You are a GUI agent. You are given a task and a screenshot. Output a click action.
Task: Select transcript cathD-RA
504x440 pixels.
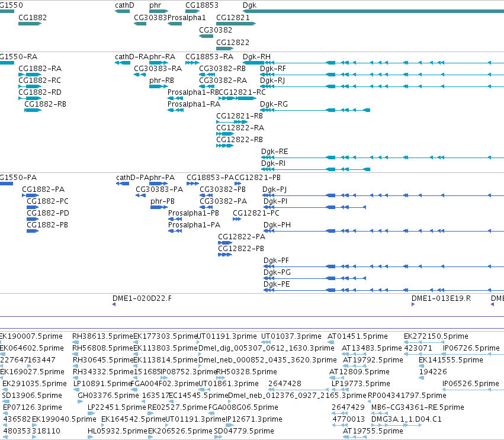(x=132, y=57)
